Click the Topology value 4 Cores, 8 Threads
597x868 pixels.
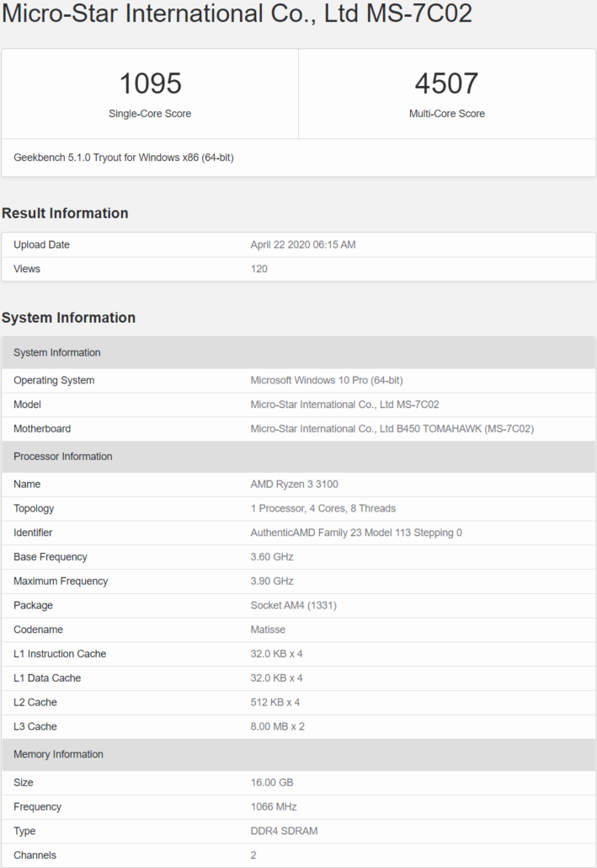pyautogui.click(x=323, y=509)
